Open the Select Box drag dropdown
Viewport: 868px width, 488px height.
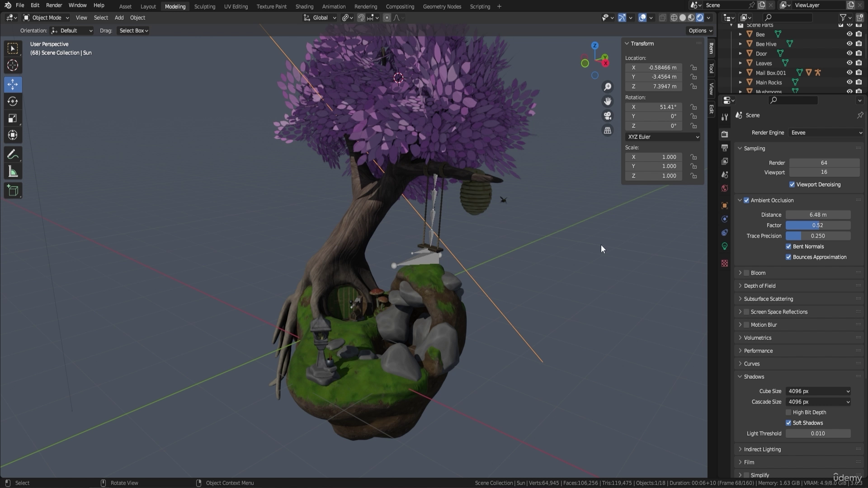pos(133,31)
